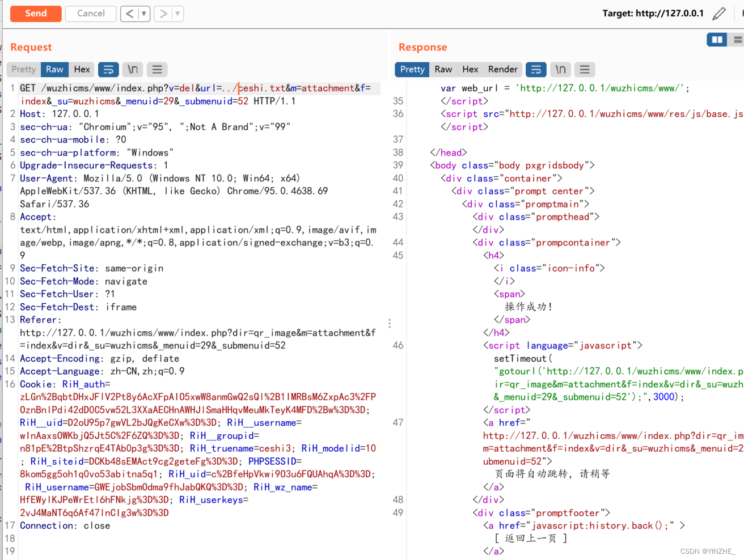Click the Upgrade-Insecure-Requests header line
This screenshot has width=744, height=560.
tap(94, 166)
